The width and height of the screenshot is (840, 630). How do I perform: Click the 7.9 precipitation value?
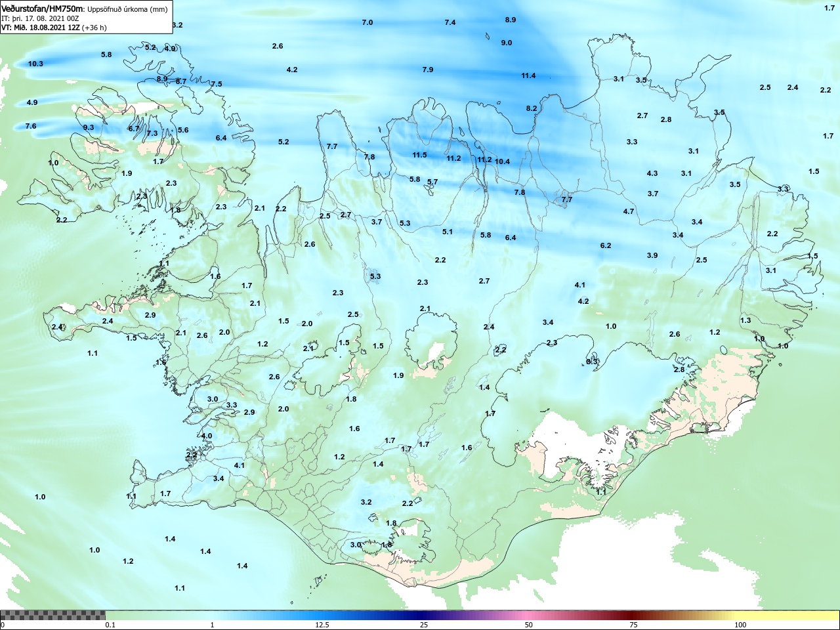pyautogui.click(x=428, y=70)
